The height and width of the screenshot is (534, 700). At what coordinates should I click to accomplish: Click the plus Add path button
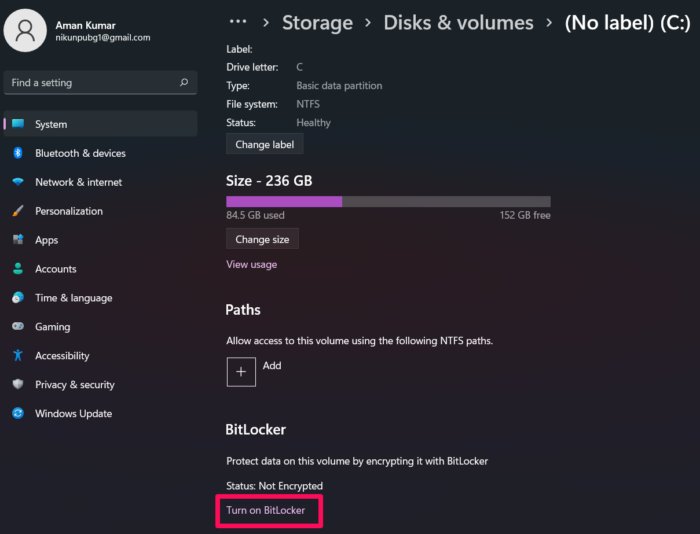[241, 371]
